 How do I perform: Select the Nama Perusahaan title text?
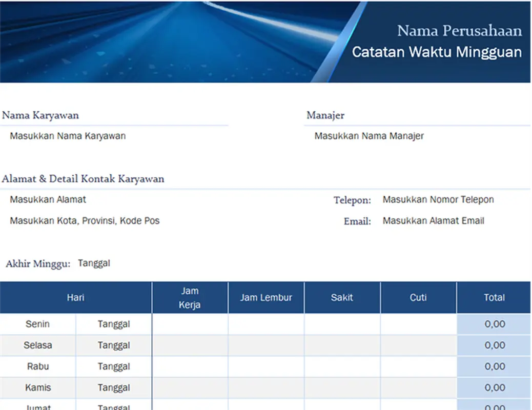click(459, 31)
